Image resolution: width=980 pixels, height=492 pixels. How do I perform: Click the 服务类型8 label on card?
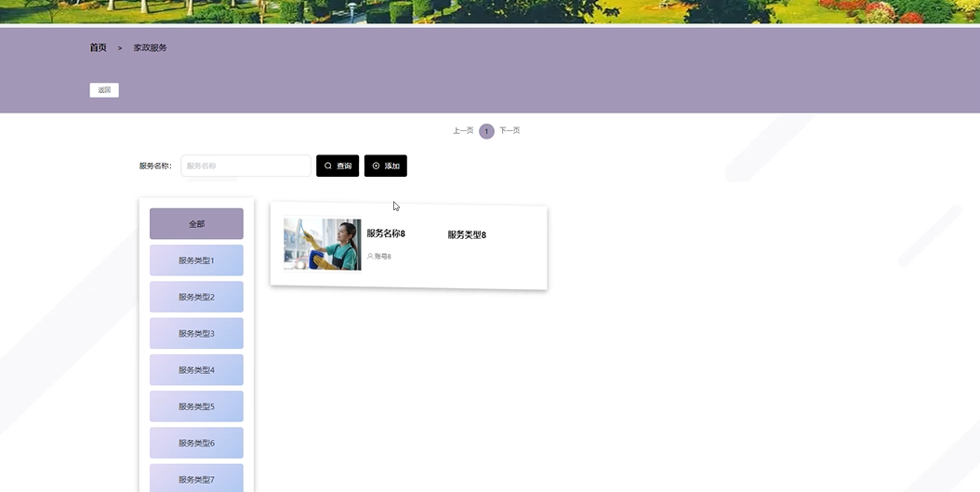pyautogui.click(x=467, y=235)
